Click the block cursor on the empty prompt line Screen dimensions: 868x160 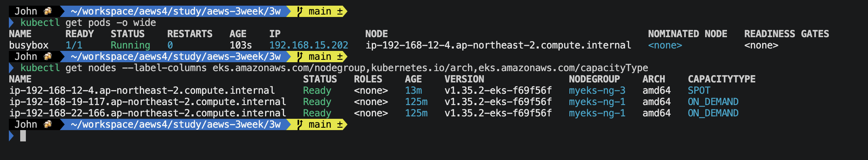(23, 136)
